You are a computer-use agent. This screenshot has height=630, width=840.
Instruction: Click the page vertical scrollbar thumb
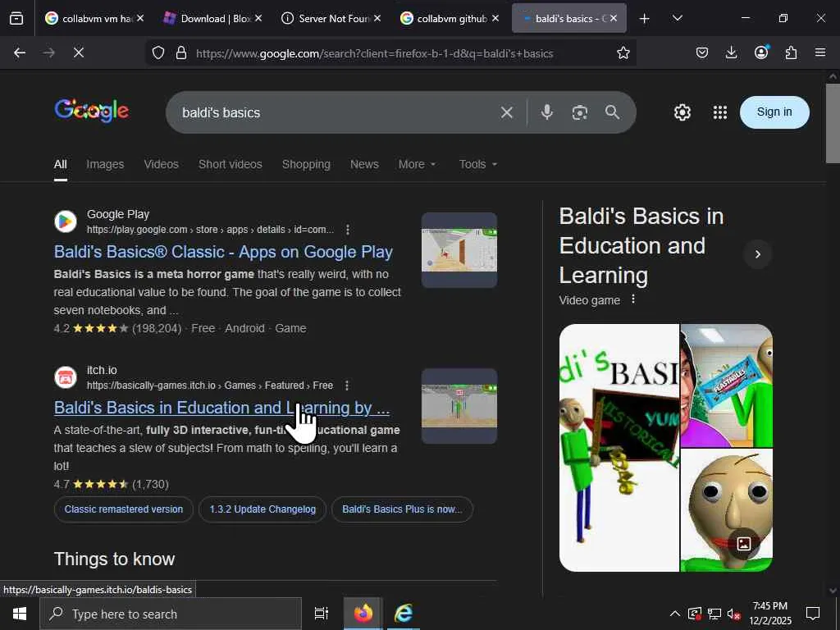(833, 123)
